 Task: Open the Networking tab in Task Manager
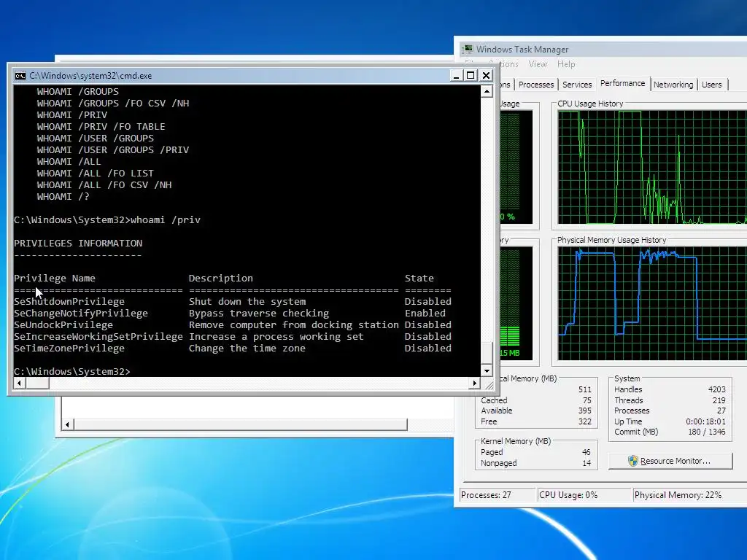click(673, 85)
